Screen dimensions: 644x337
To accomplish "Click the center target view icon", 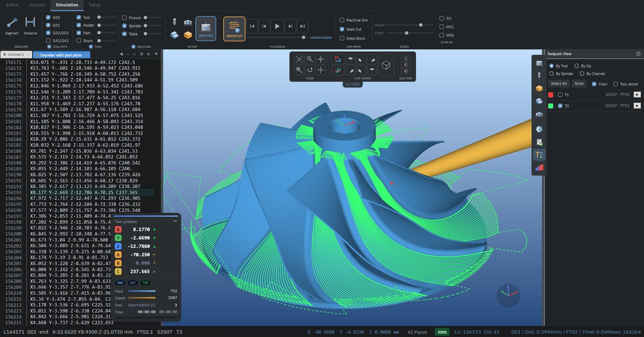I will [320, 59].
